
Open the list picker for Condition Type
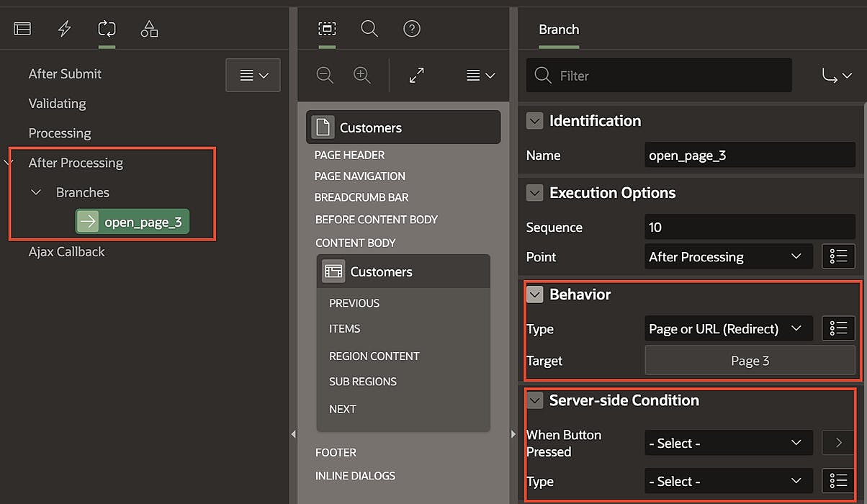click(838, 481)
